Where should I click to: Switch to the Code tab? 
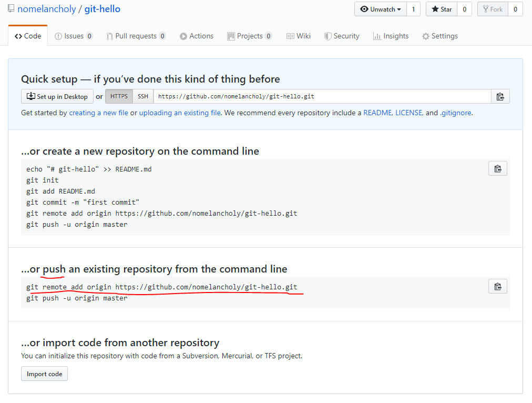click(x=28, y=36)
